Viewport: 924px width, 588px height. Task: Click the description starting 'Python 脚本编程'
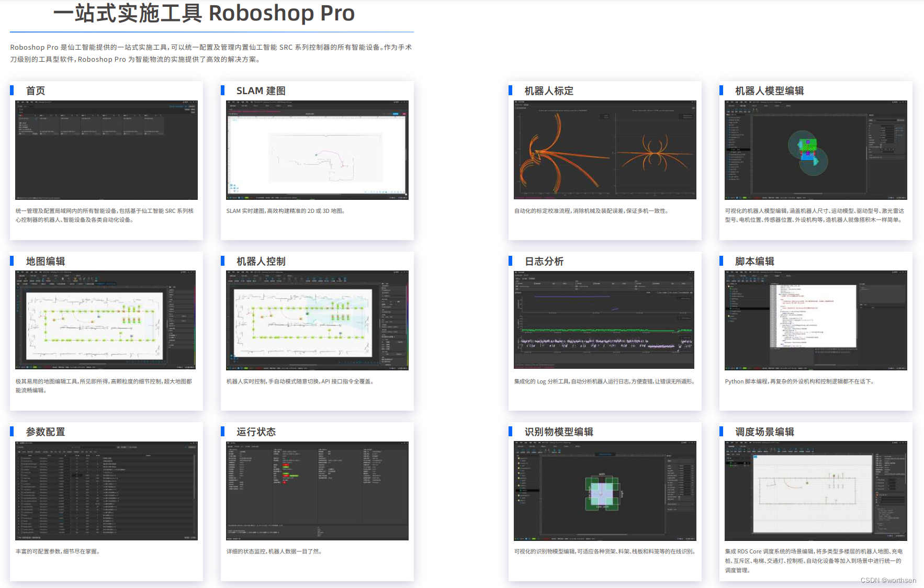799,381
